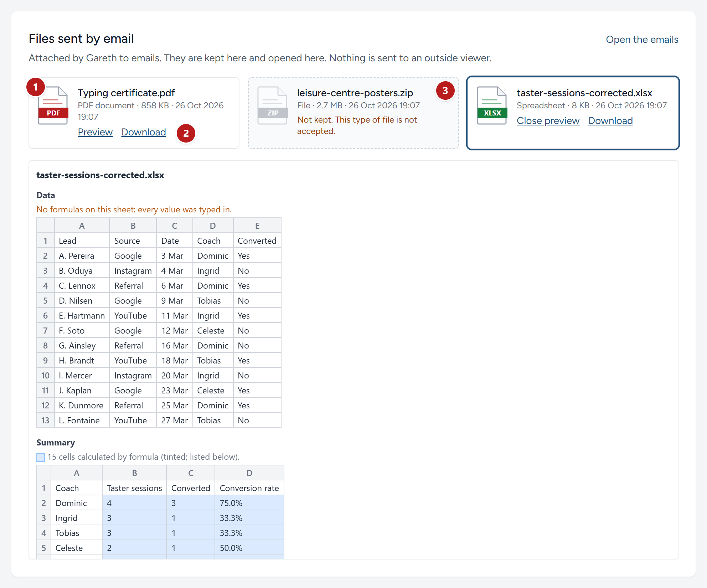Click the taster-sessions-corrected.xlsx card title
The width and height of the screenshot is (707, 588).
point(584,93)
